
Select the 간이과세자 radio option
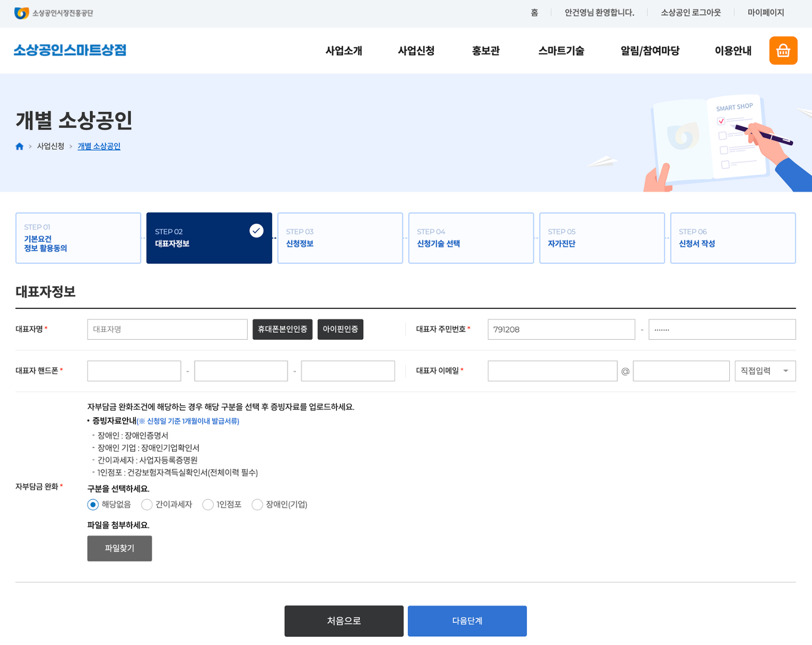(x=147, y=505)
